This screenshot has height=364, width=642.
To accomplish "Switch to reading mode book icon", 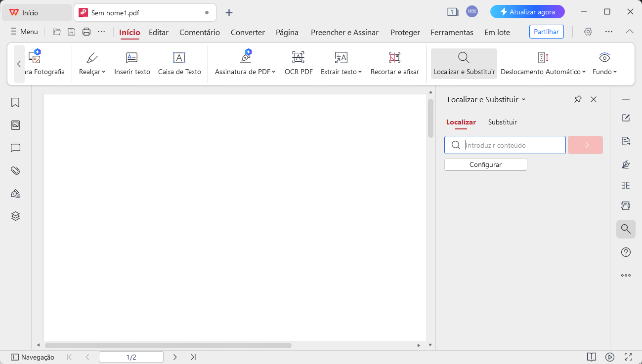I will coord(591,357).
